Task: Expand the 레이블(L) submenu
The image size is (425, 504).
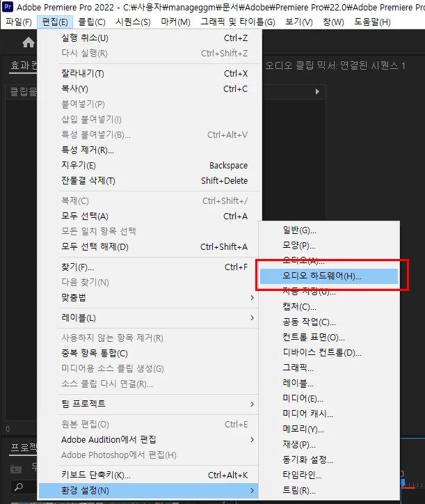Action: [x=148, y=318]
